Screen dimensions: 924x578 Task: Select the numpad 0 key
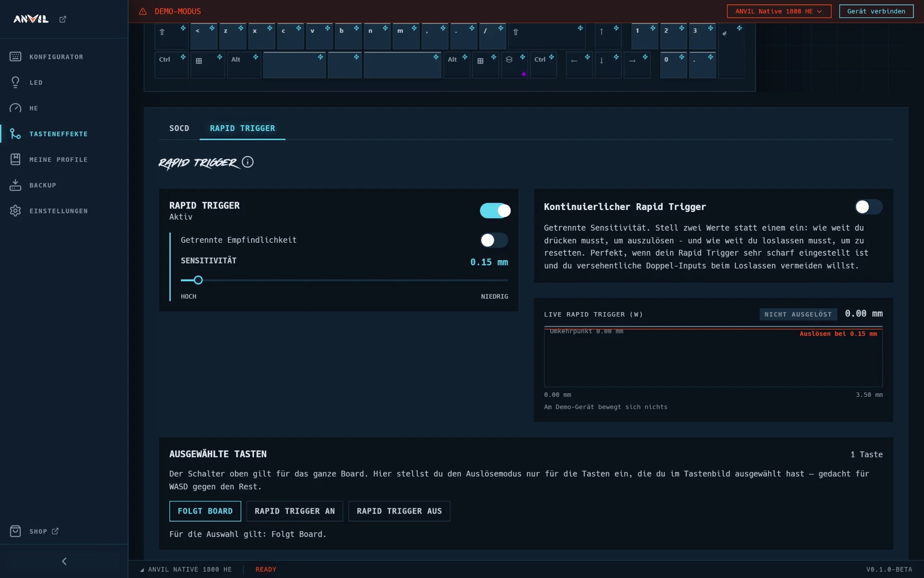tap(674, 65)
